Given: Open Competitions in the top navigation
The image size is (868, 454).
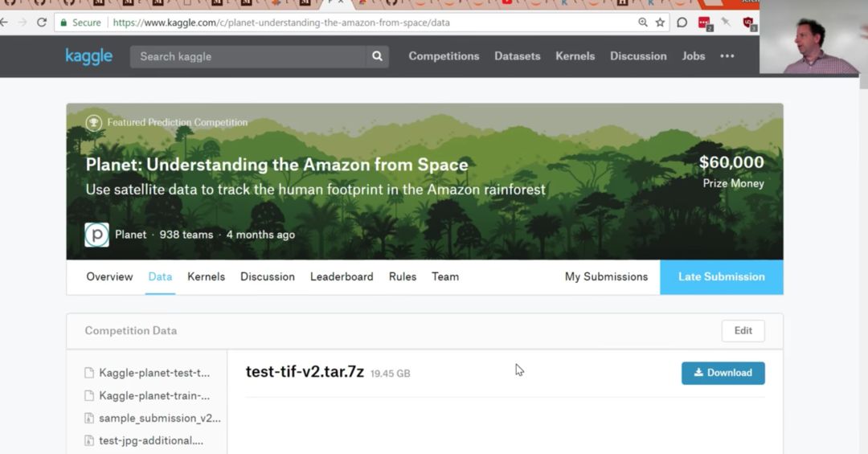Looking at the screenshot, I should tap(444, 56).
